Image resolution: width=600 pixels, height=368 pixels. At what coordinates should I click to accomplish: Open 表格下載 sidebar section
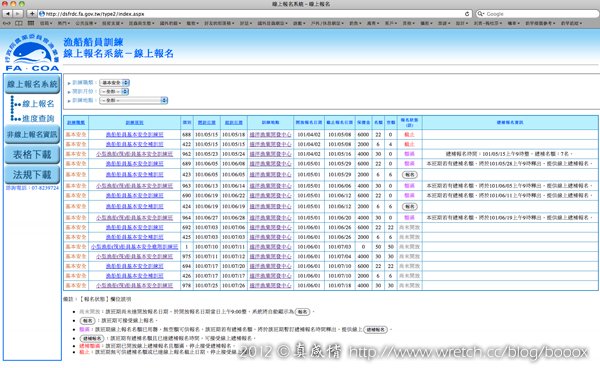click(32, 155)
